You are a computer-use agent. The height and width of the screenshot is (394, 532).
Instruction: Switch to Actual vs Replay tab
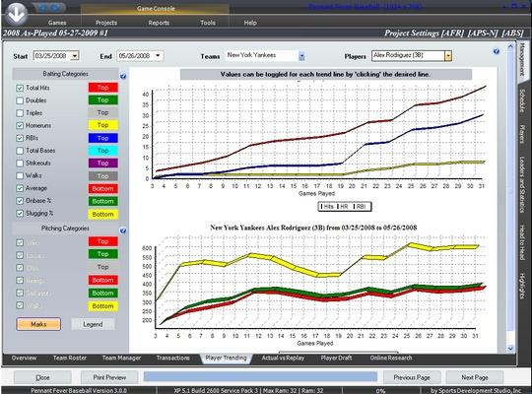(x=283, y=358)
